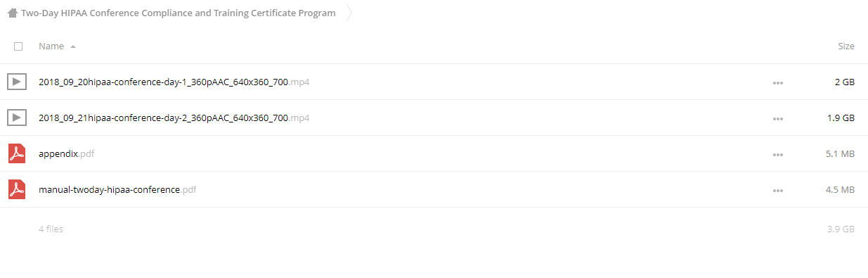Select the appendix.pdf row by its 5.1 MB size
This screenshot has height=278, width=868.
838,154
